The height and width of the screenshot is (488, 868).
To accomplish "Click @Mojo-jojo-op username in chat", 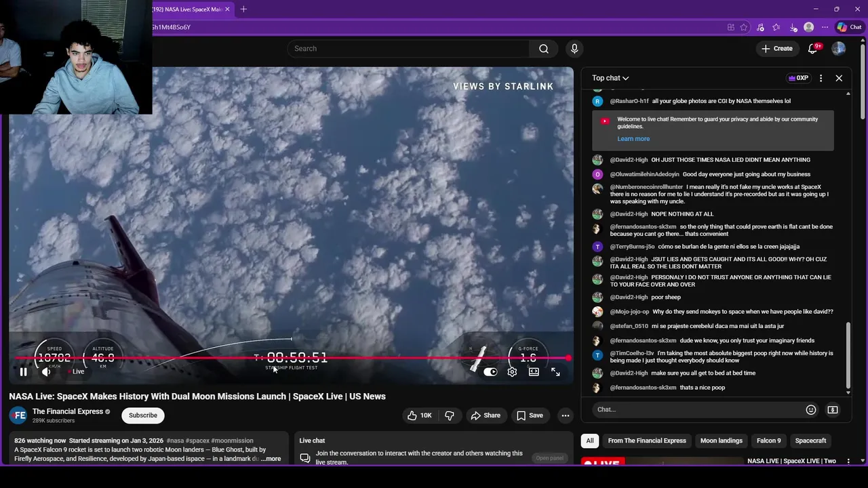I will coord(629,312).
